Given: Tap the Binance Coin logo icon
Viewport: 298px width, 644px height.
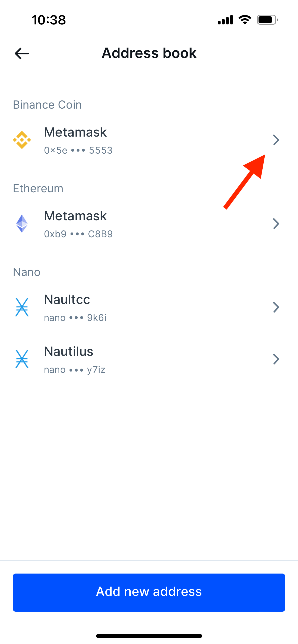Looking at the screenshot, I should pyautogui.click(x=22, y=140).
